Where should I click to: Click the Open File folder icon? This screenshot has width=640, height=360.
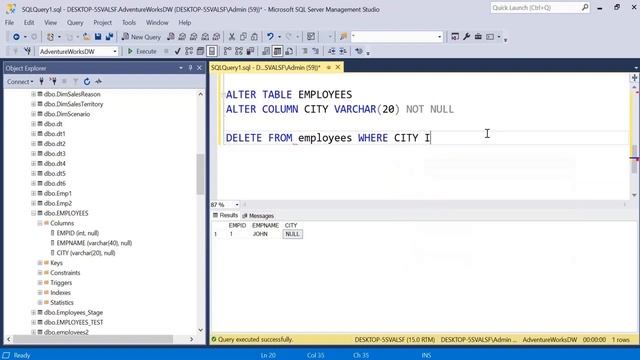click(87, 37)
